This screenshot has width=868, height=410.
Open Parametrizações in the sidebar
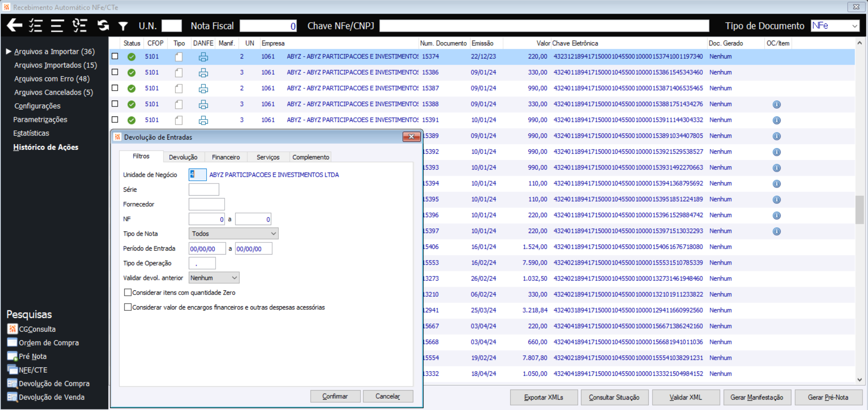click(x=40, y=120)
